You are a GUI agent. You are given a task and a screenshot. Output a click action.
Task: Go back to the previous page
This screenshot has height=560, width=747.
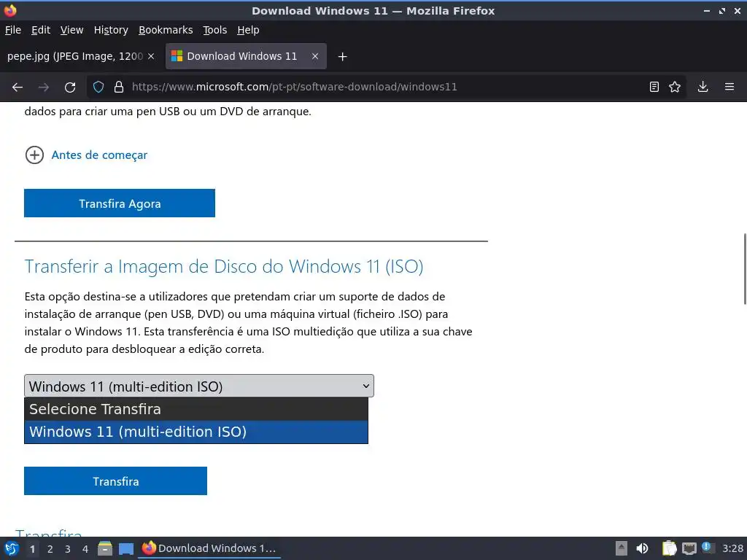[18, 87]
